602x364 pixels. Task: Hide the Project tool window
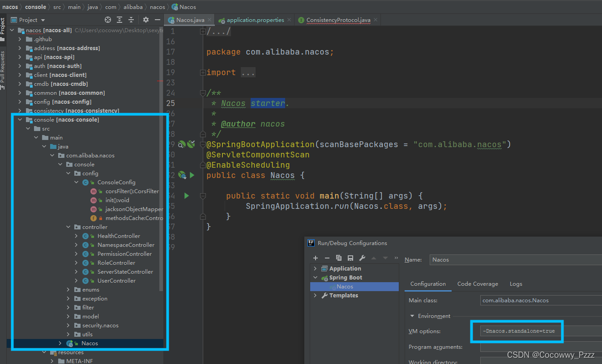pos(158,20)
